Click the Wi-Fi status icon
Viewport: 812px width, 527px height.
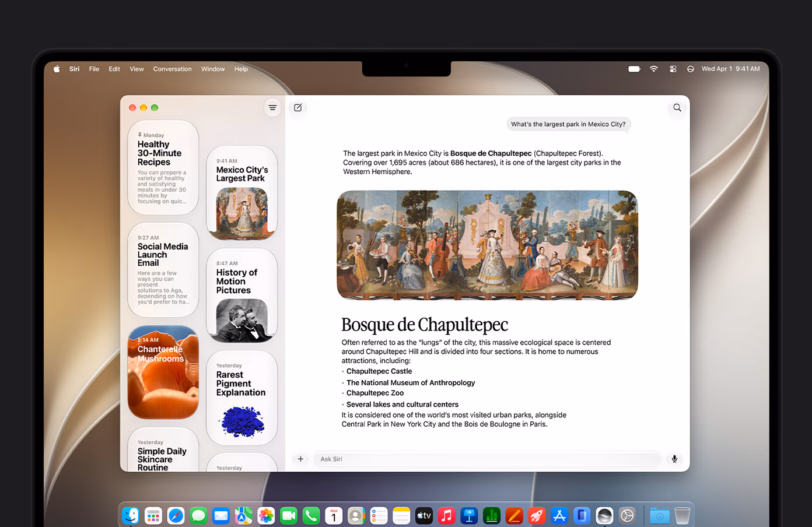pyautogui.click(x=654, y=69)
